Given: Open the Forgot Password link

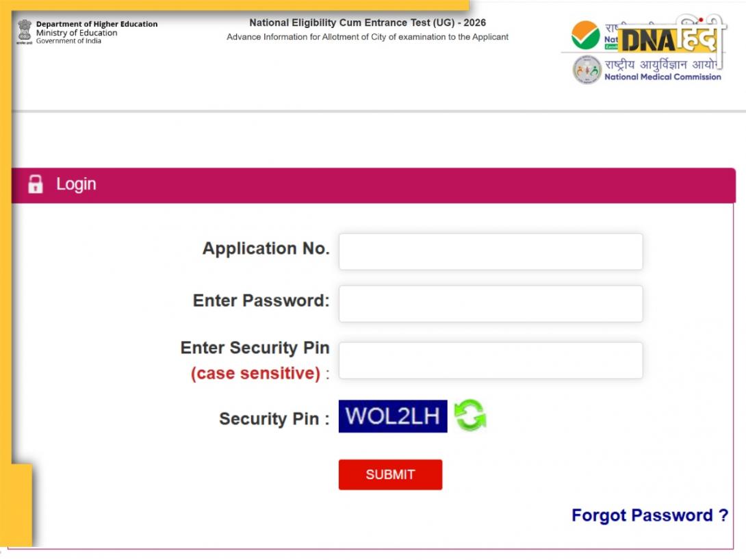Looking at the screenshot, I should [649, 516].
